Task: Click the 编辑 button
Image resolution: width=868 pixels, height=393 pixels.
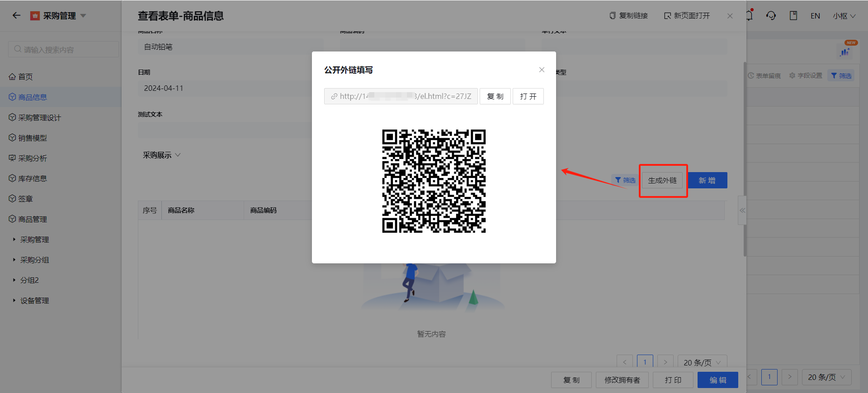Action: [x=718, y=380]
